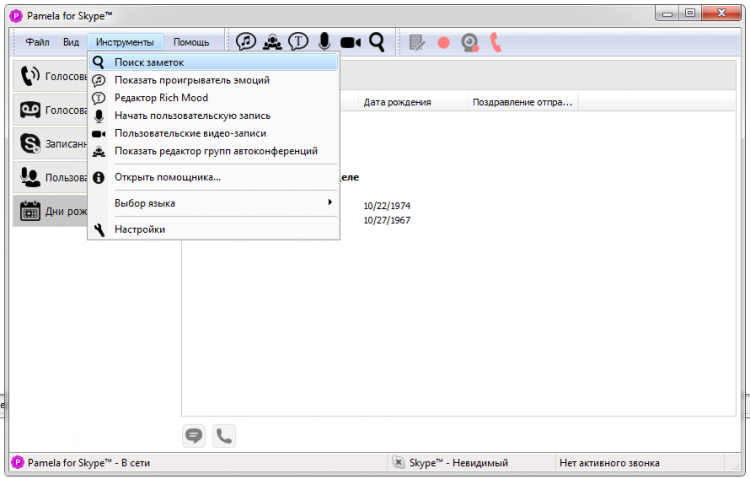Open note search via the toolbar magnifier icon
The height and width of the screenshot is (479, 750).
(x=377, y=42)
